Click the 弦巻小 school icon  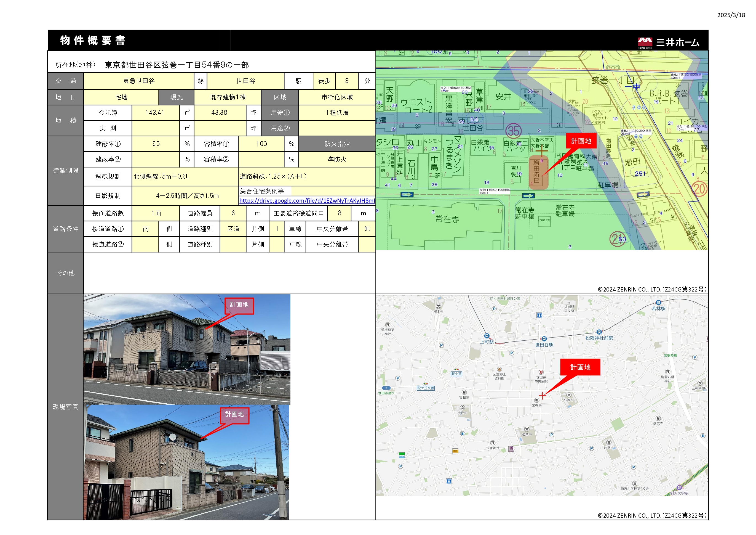(x=569, y=395)
